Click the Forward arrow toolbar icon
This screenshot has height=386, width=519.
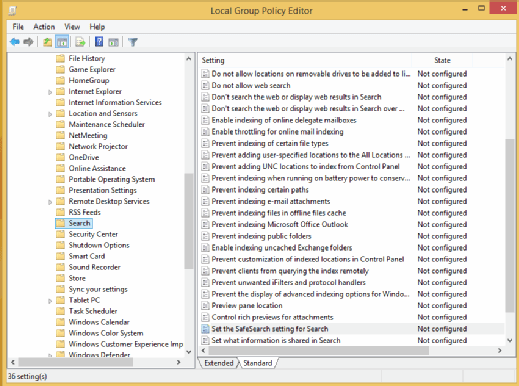(29, 42)
